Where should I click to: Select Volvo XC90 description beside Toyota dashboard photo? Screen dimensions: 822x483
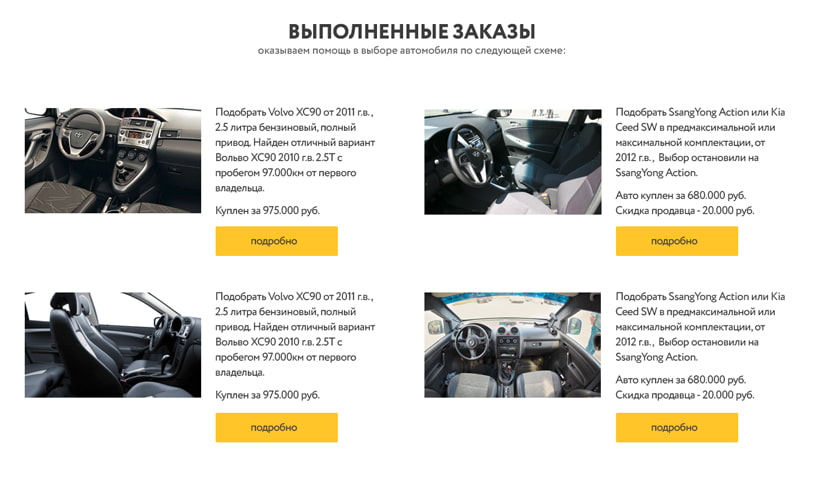(x=295, y=150)
